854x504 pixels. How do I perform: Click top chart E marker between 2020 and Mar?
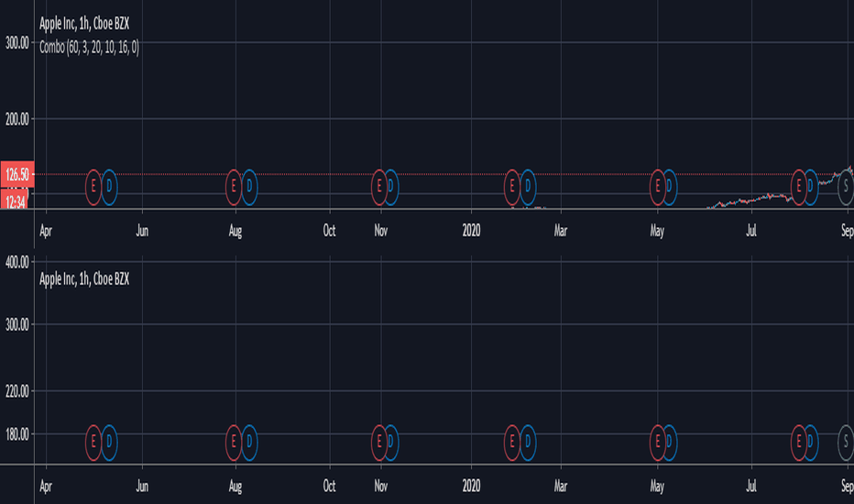pyautogui.click(x=512, y=187)
